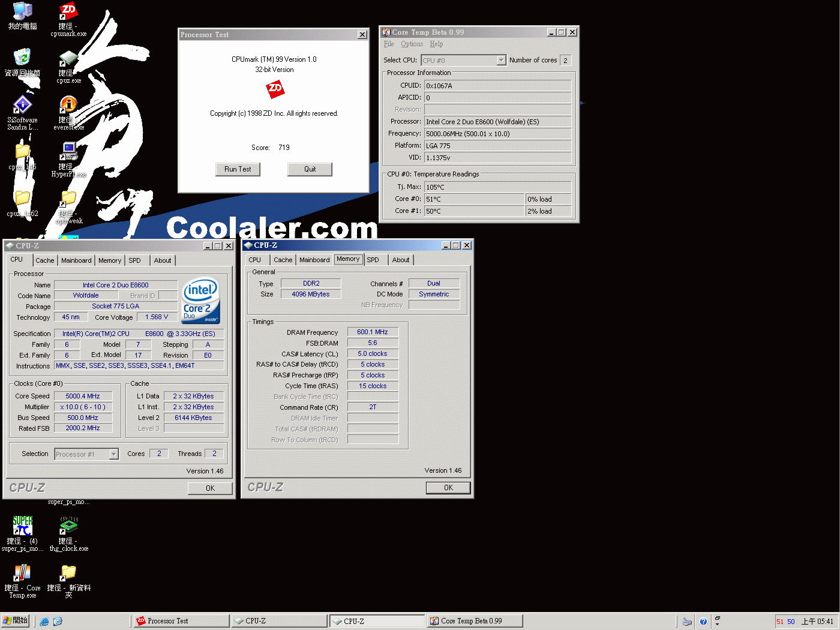Click the taskbar clock showing 05:41
Screen dimensions: 840x630
click(x=817, y=622)
